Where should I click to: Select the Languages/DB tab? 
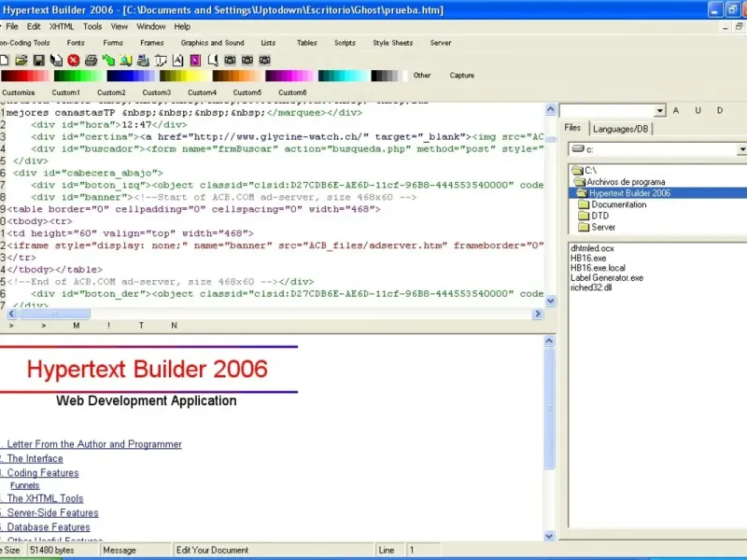[x=620, y=129]
